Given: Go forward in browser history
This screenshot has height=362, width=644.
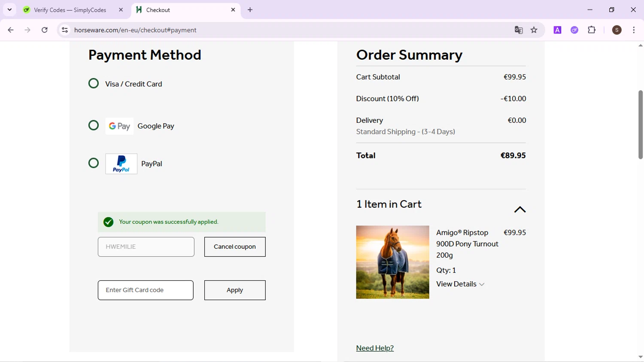Looking at the screenshot, I should coord(27,30).
